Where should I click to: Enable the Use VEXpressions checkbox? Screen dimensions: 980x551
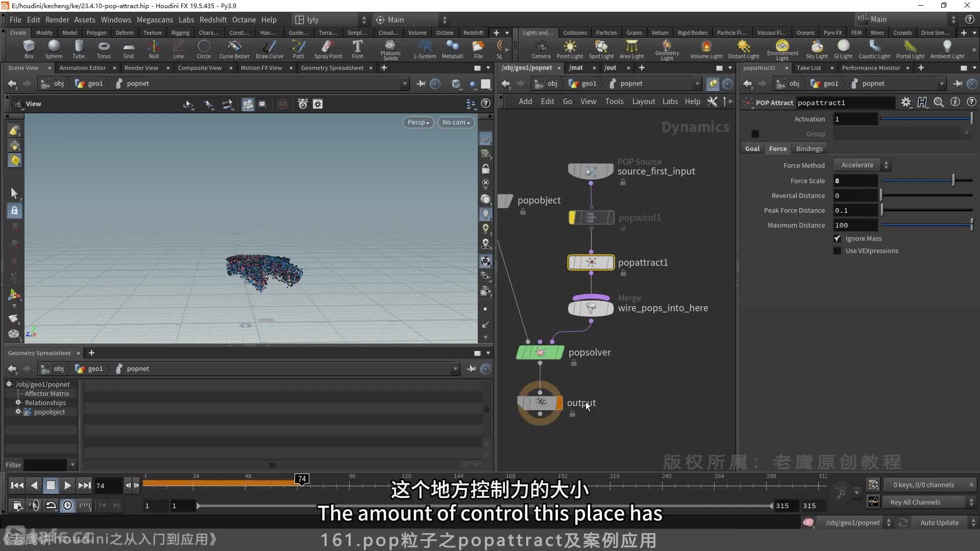point(838,251)
